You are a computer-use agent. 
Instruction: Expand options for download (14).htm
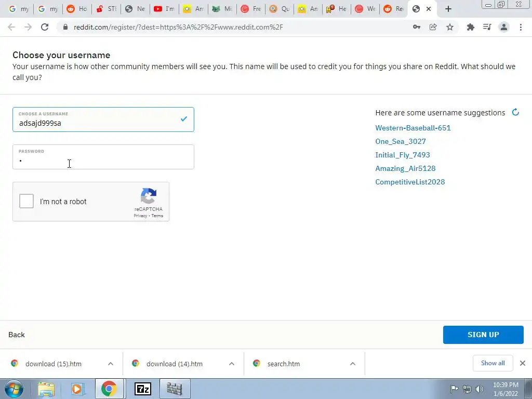coord(232,364)
